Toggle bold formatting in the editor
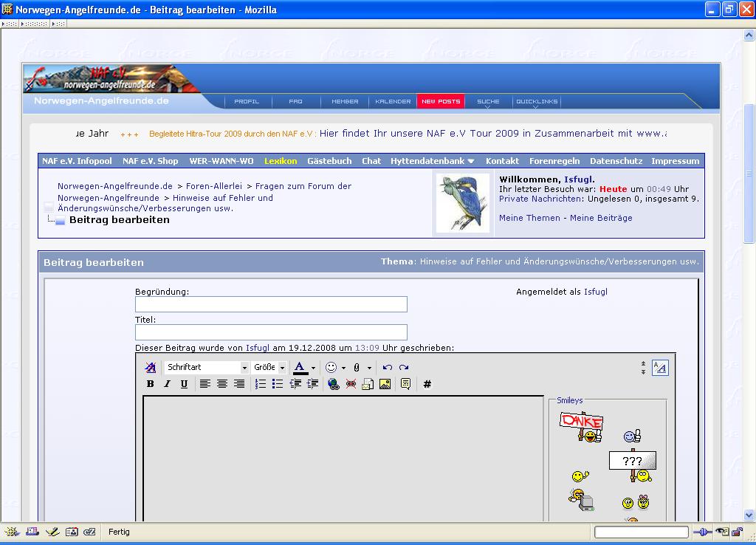 151,384
